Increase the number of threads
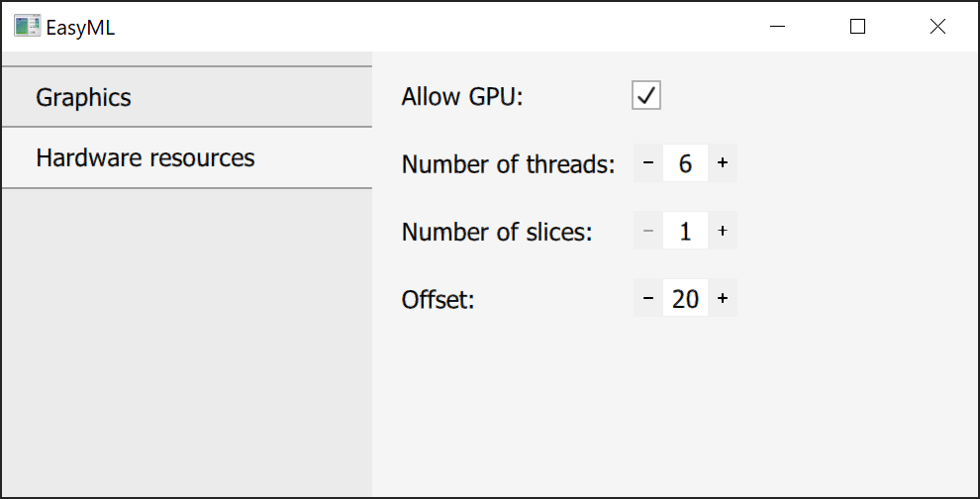Screen dimensions: 980x499 coord(723,163)
